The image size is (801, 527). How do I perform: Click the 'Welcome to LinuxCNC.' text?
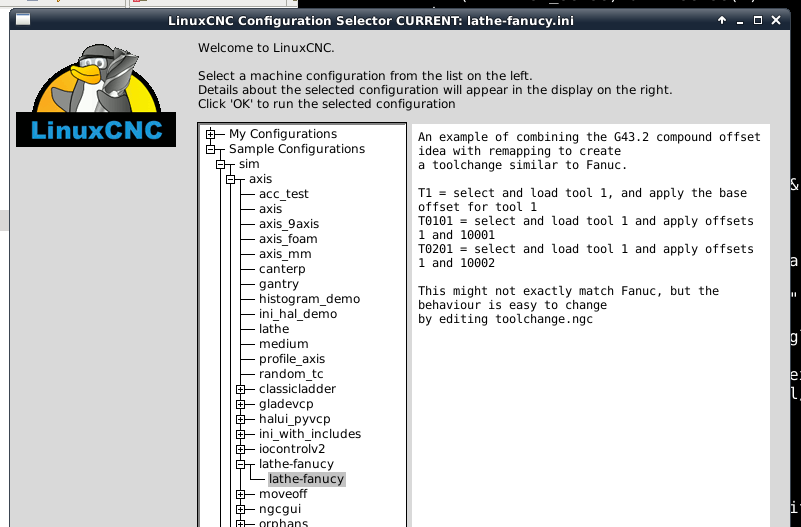point(266,48)
